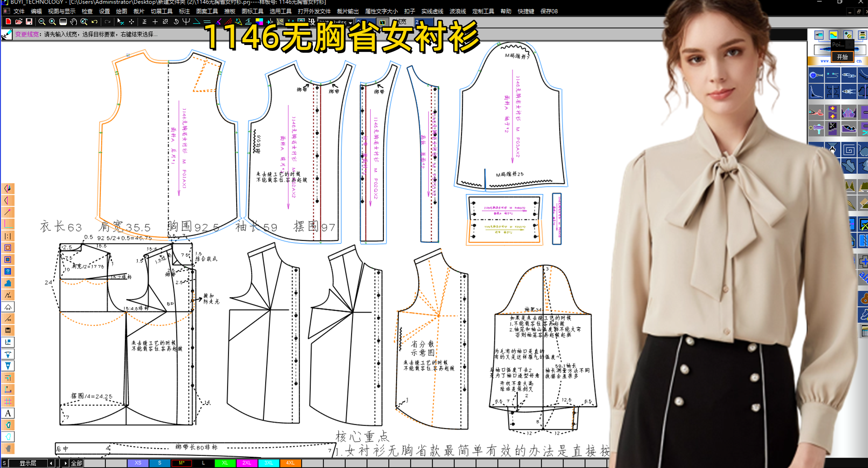Image resolution: width=868 pixels, height=468 pixels.
Task: Select the magenta 2XL size swatch
Action: [247, 463]
